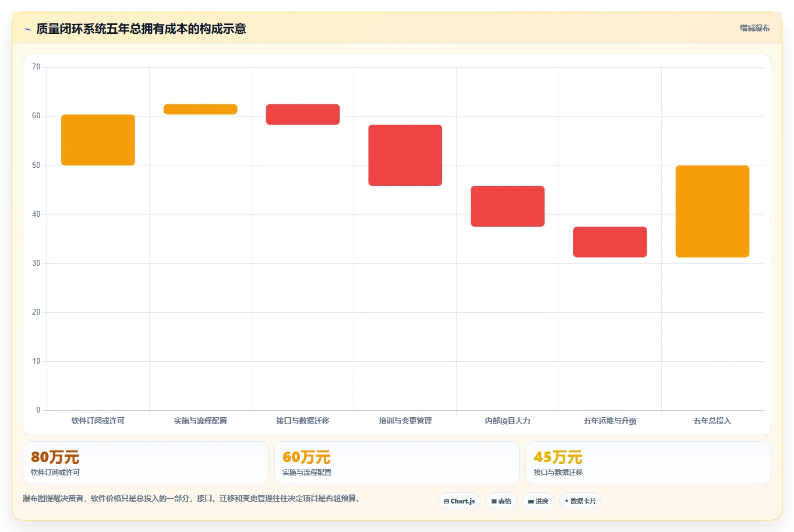Viewport: 794px width, 532px height.
Task: Select the 五年运维与升级 red bar
Action: coord(610,242)
